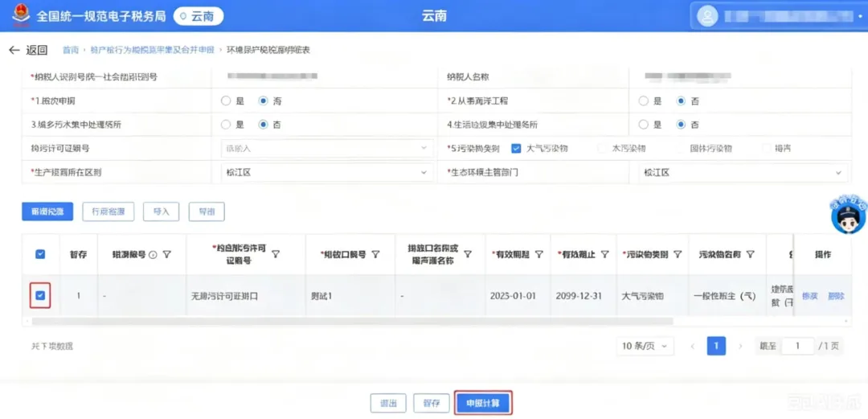This screenshot has width=868, height=419.
Task: Click 修改 link in row 1
Action: click(x=810, y=296)
